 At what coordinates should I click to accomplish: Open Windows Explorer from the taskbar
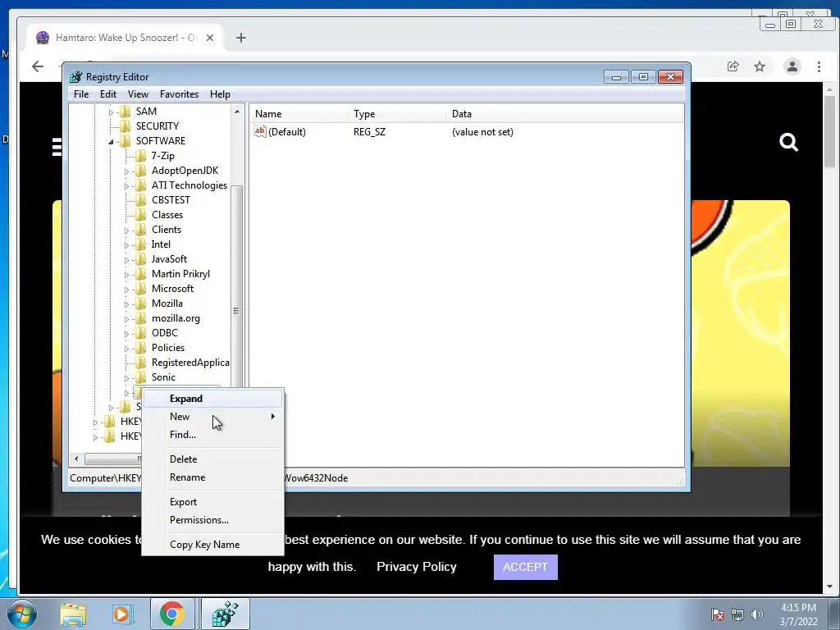click(73, 614)
